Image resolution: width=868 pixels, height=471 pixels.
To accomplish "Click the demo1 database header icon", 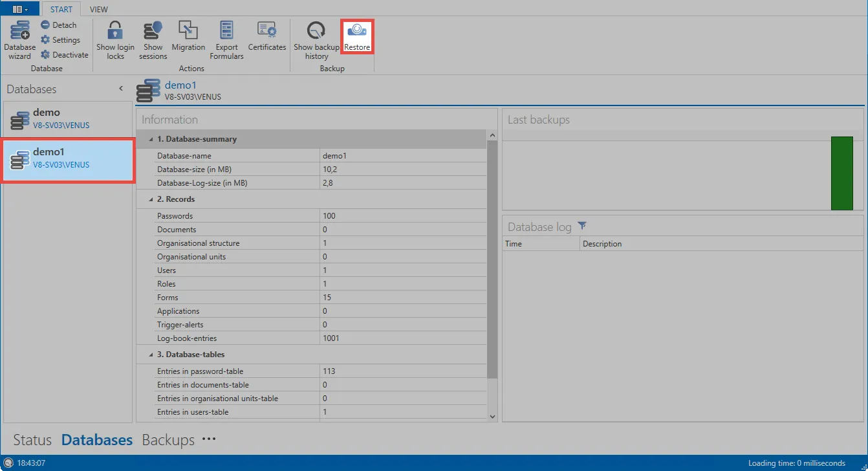I will pyautogui.click(x=148, y=91).
